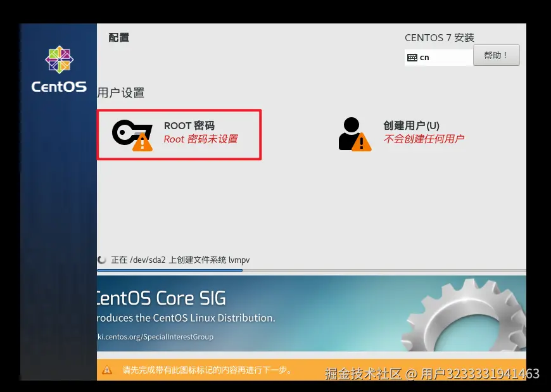
Task: Click '不会创建任何用户' status text
Action: pyautogui.click(x=424, y=139)
